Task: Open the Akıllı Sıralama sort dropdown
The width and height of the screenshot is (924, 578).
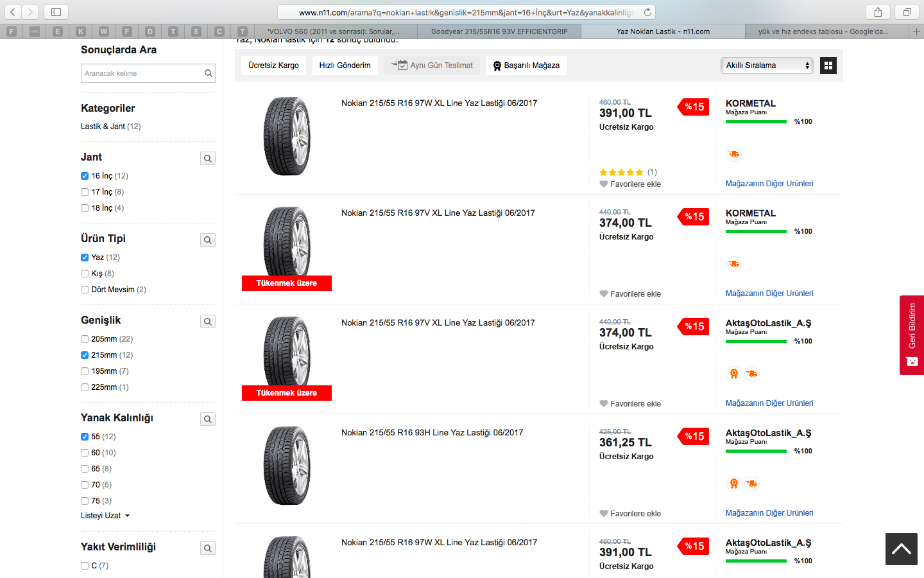Action: pyautogui.click(x=767, y=66)
